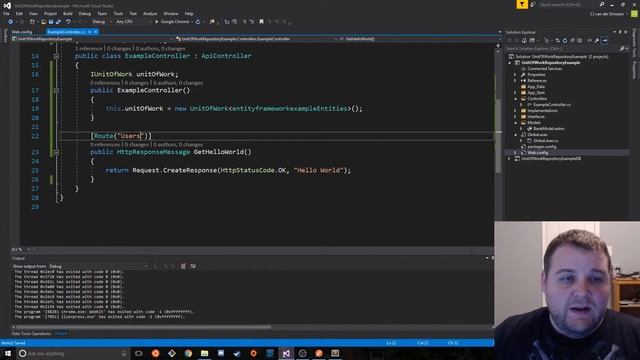This screenshot has height=360, width=640.
Task: Expand the UnitOfWorkRepositoryExampleDB project
Action: coord(510,159)
